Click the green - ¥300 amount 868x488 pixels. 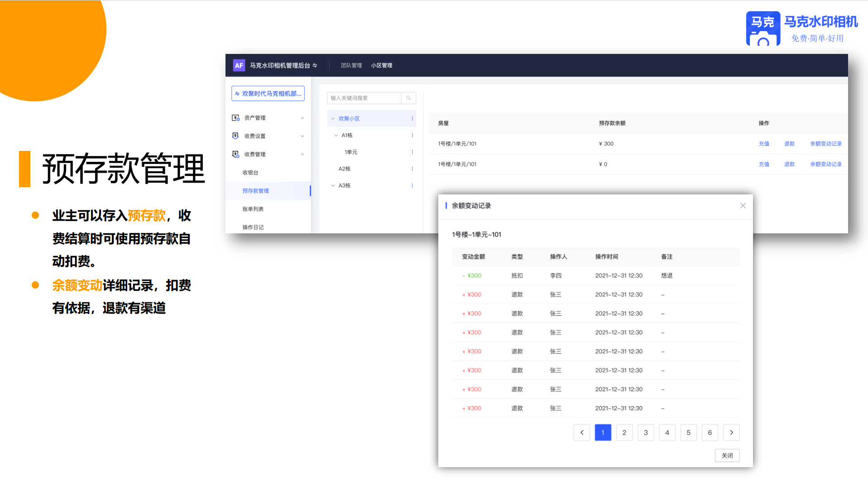click(x=472, y=276)
